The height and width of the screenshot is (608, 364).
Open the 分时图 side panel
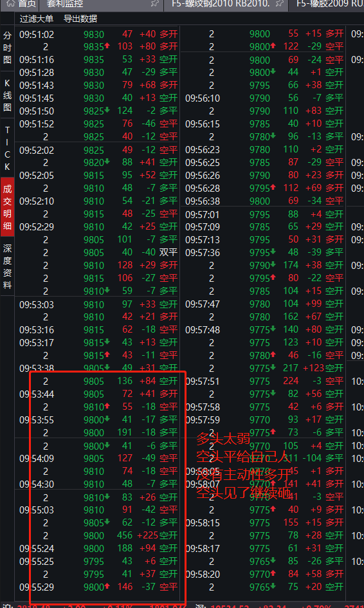point(7,48)
